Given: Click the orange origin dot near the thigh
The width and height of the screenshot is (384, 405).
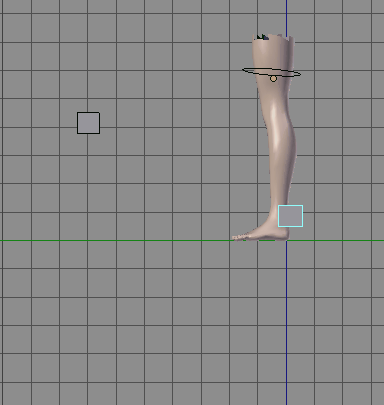Looking at the screenshot, I should pos(273,79).
